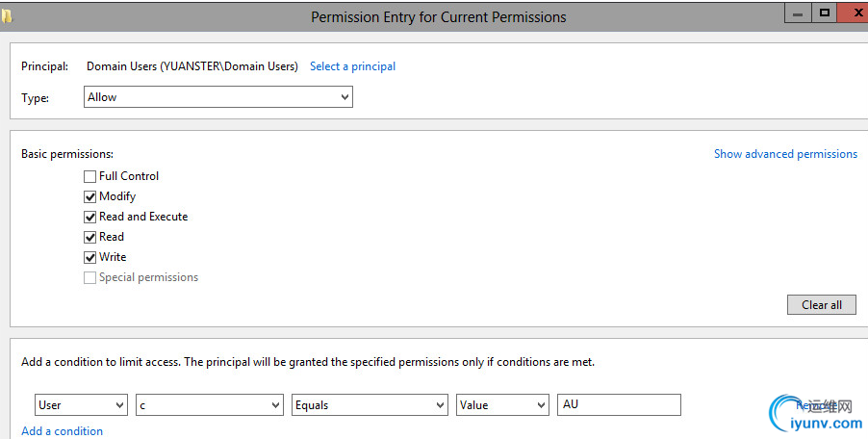Minimize the Permission Entry window

[x=798, y=13]
